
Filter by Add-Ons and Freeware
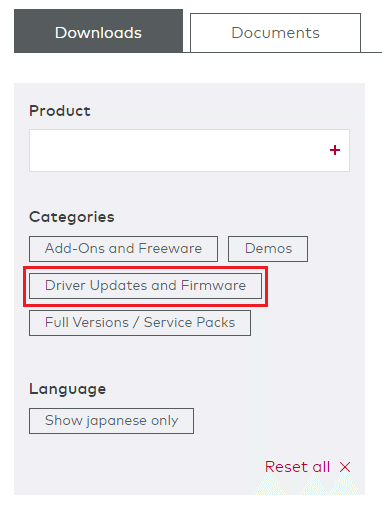123,249
